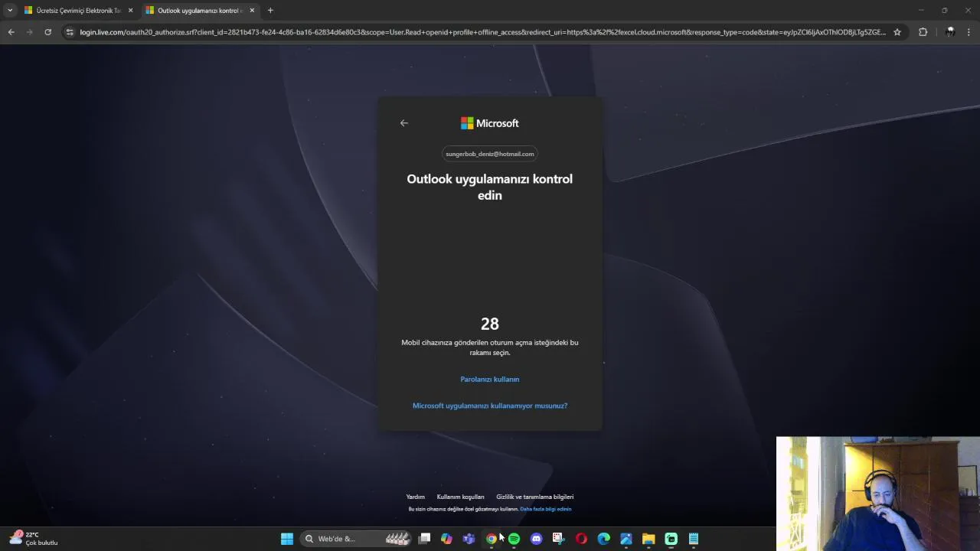Open a new browser tab
Viewport: 980px width, 551px height.
(270, 11)
